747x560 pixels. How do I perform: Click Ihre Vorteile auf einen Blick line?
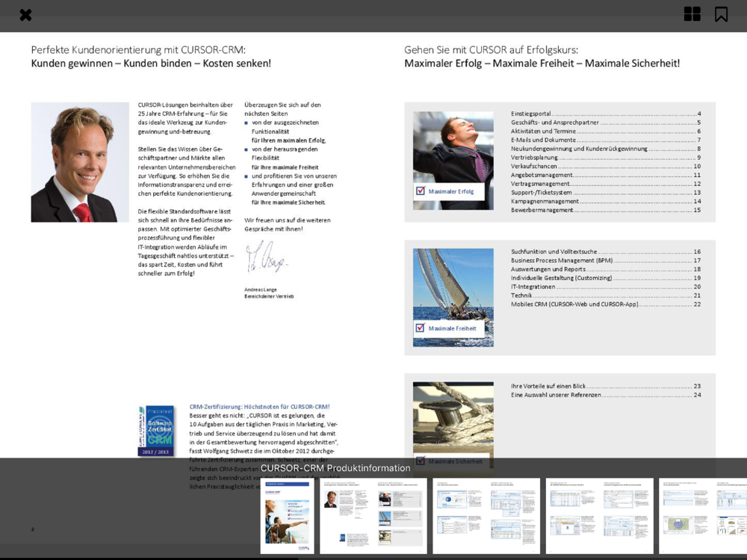[606, 386]
